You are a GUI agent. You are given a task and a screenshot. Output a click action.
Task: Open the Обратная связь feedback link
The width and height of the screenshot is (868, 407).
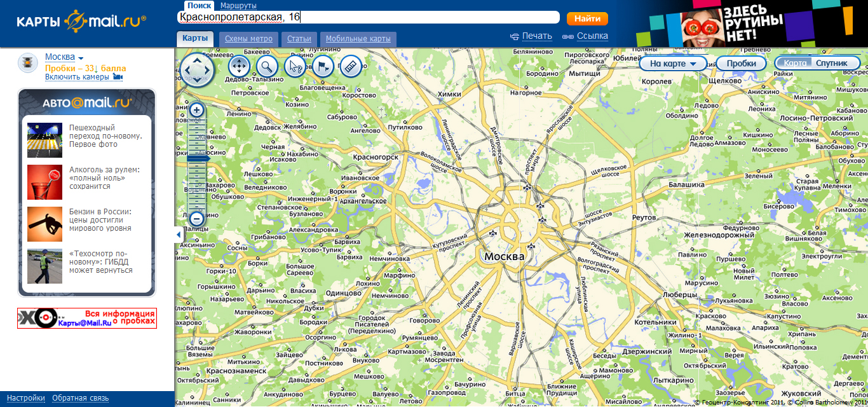[x=81, y=398]
